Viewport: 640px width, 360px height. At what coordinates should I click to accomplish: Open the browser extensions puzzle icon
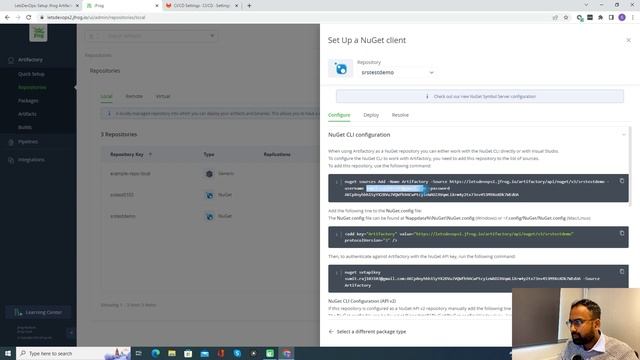(x=600, y=17)
